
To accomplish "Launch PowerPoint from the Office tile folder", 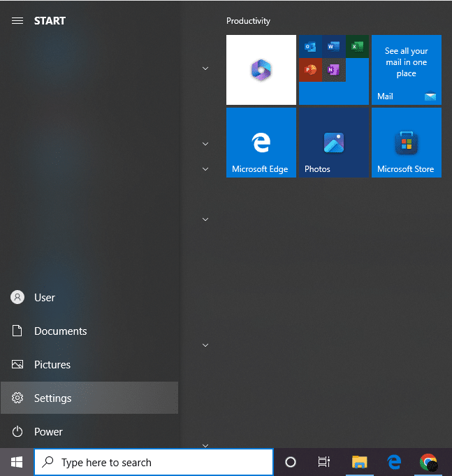I will coord(310,70).
